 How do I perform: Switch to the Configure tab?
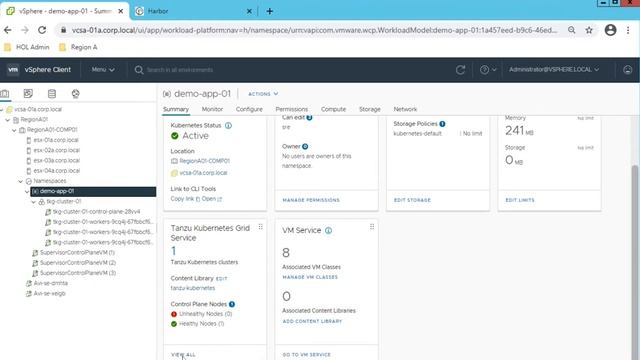pos(249,109)
